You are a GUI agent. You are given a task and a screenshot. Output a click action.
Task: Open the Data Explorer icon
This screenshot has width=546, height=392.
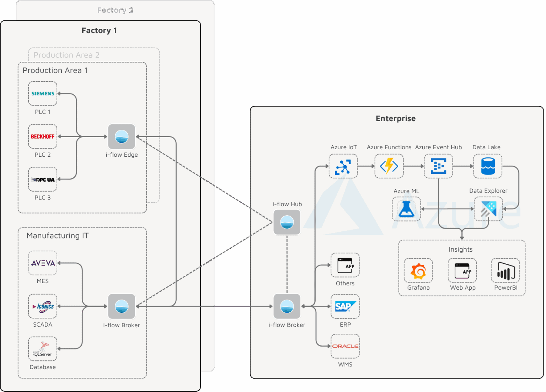pos(488,209)
